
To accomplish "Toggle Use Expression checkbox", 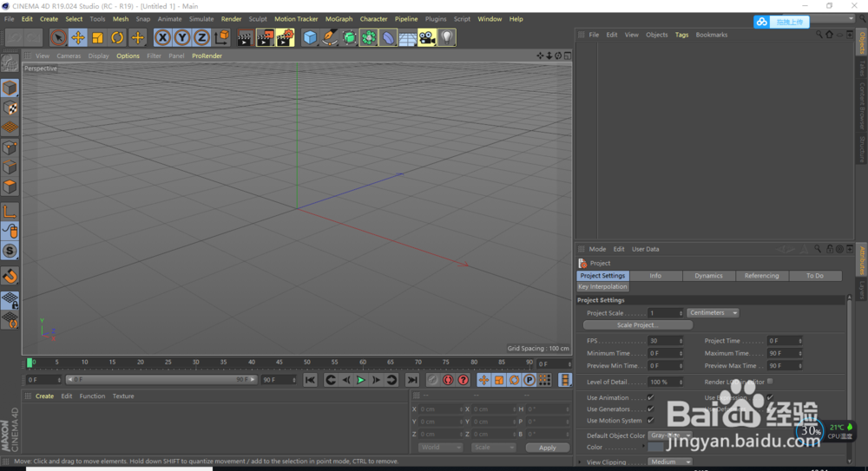I will coord(770,397).
